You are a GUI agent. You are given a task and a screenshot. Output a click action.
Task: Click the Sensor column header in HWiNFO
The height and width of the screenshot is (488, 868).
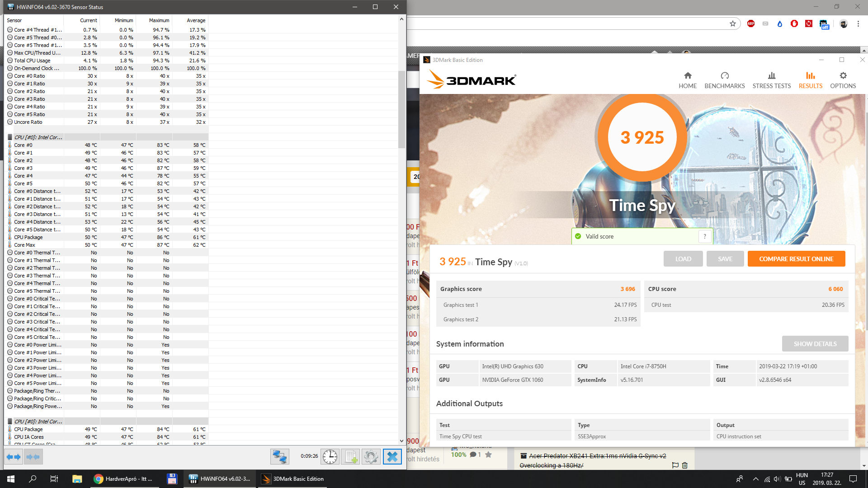click(x=34, y=20)
